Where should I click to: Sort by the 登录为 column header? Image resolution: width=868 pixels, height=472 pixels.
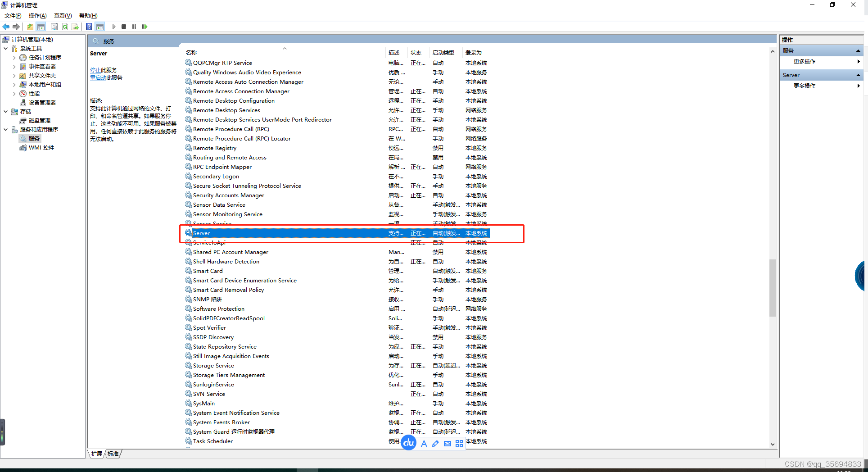pos(476,52)
